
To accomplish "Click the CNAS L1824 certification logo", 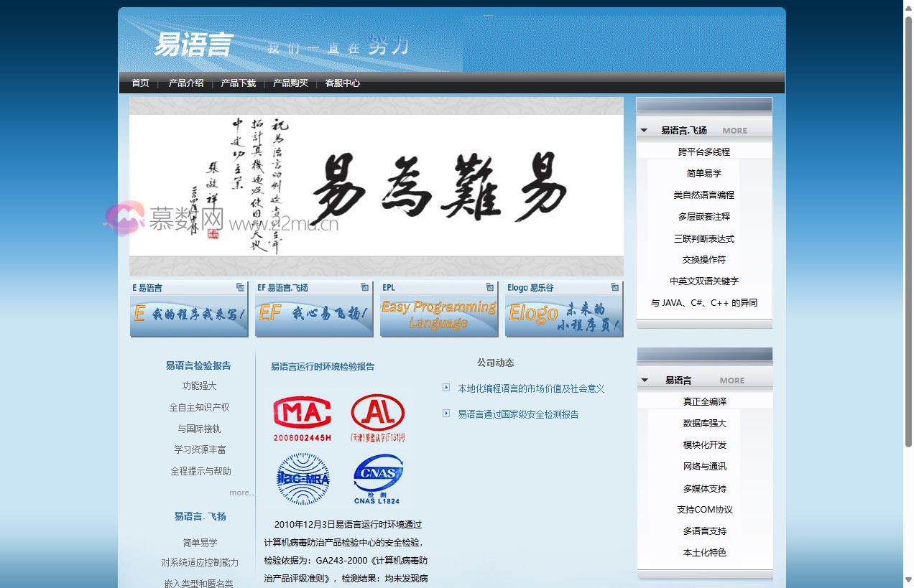I will (377, 476).
